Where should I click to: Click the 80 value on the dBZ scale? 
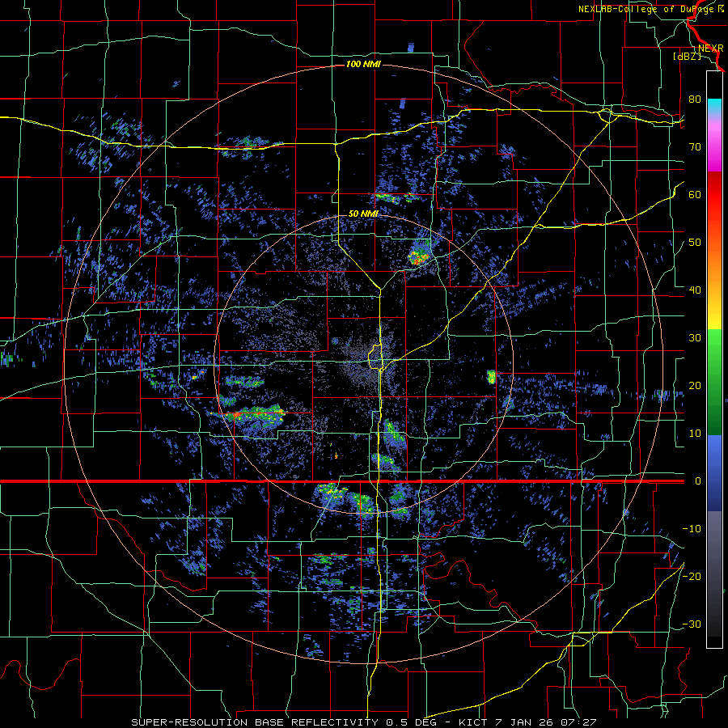pos(695,99)
